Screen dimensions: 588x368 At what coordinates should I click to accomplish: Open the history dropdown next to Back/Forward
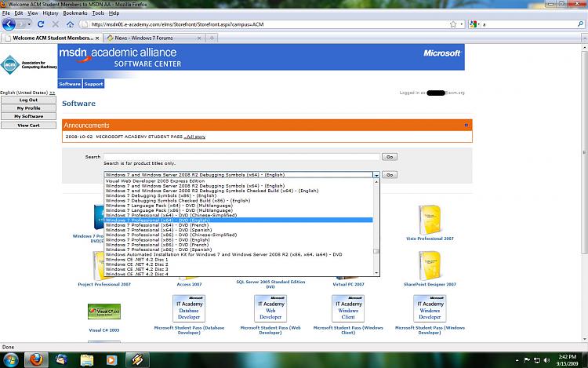tap(29, 24)
